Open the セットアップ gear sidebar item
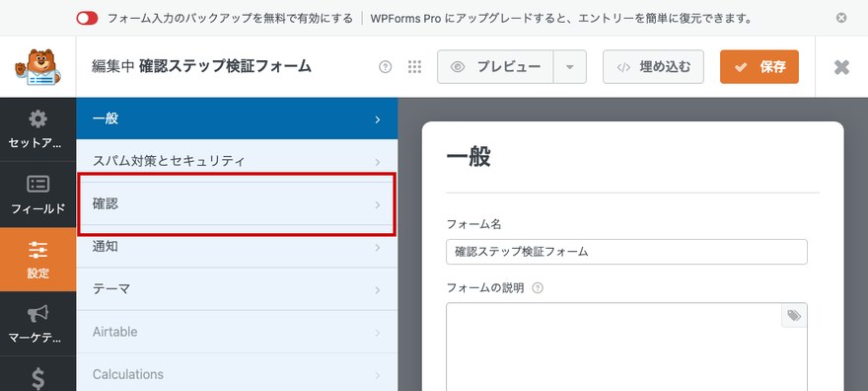The height and width of the screenshot is (391, 868). tap(37, 129)
